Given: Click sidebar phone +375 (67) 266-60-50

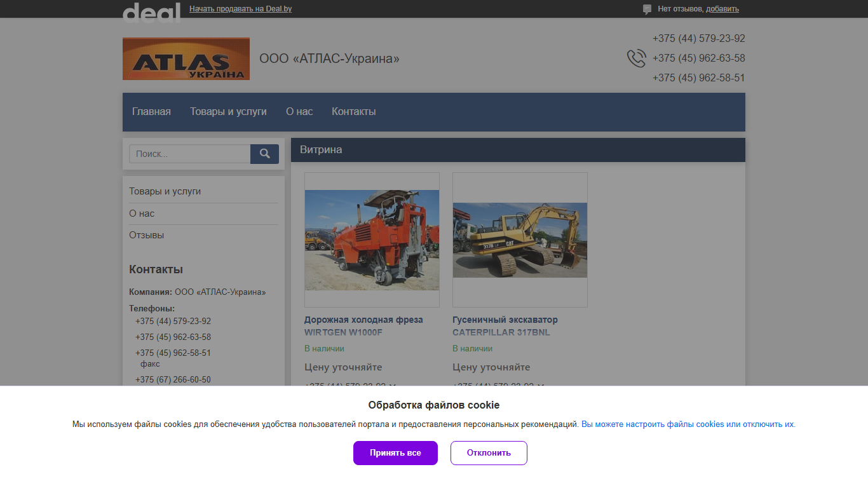Looking at the screenshot, I should [173, 380].
